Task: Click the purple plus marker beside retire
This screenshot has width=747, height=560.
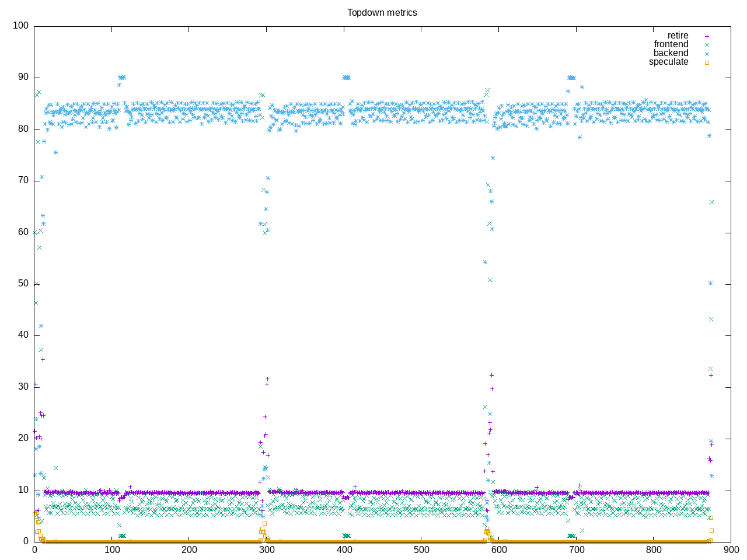Action: [706, 36]
